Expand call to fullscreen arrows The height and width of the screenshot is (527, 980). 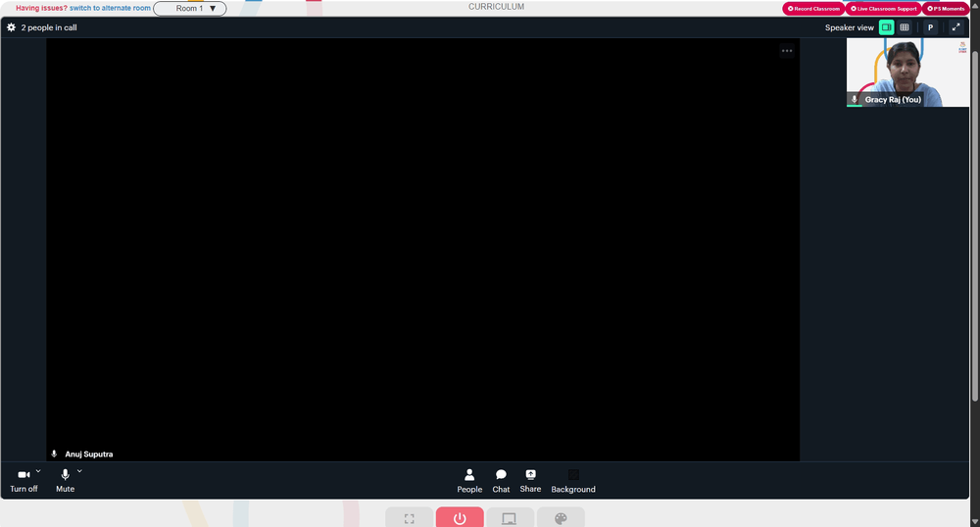[x=955, y=27]
